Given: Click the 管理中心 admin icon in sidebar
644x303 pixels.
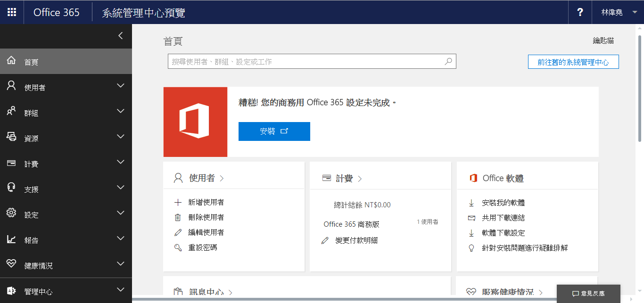Looking at the screenshot, I should pos(11,291).
